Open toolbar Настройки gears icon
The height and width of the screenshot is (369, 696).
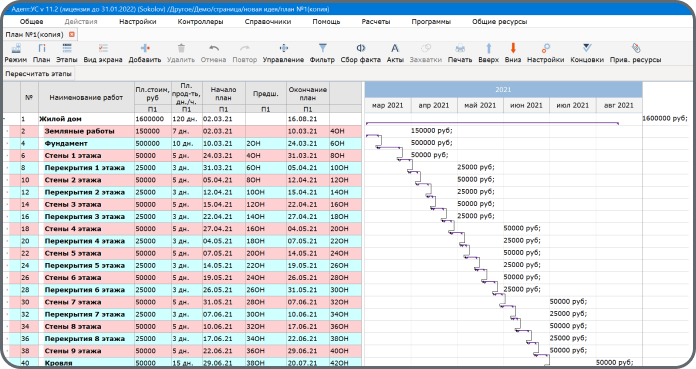click(x=546, y=53)
